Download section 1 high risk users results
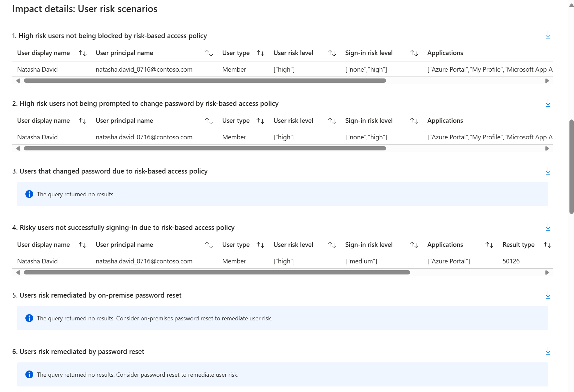This screenshot has height=392, width=574. click(x=548, y=35)
